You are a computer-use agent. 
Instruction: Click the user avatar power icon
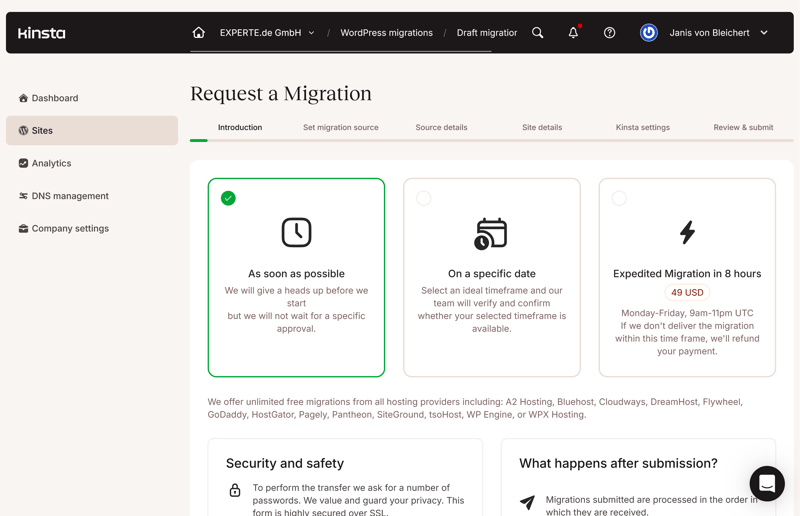pos(648,33)
